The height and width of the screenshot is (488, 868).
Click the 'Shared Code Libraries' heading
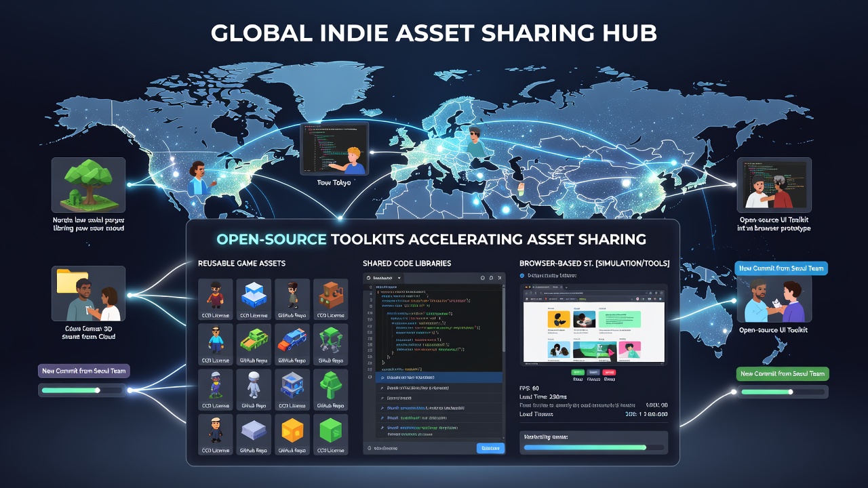click(x=407, y=263)
